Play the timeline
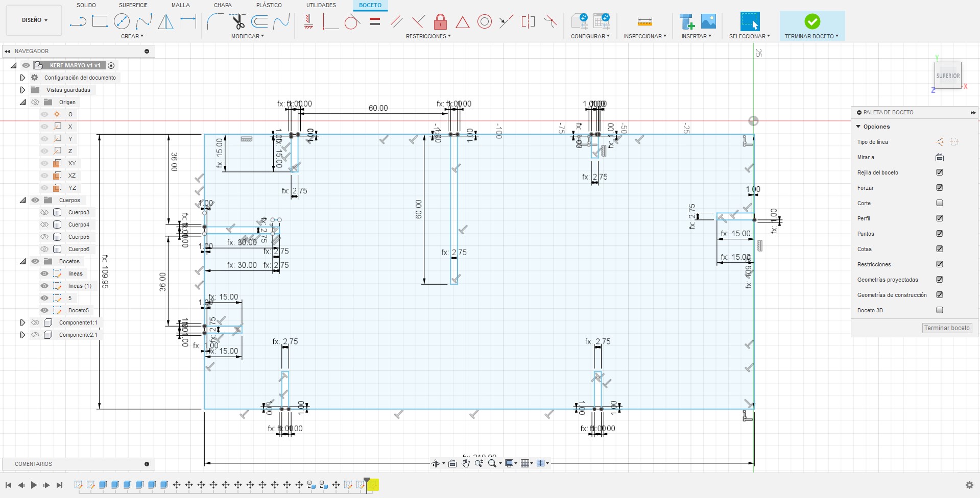Viewport: 980px width, 498px height. click(34, 485)
